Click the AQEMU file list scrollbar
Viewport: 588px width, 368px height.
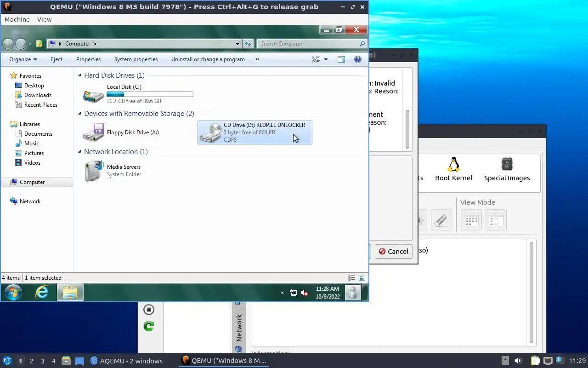532,293
